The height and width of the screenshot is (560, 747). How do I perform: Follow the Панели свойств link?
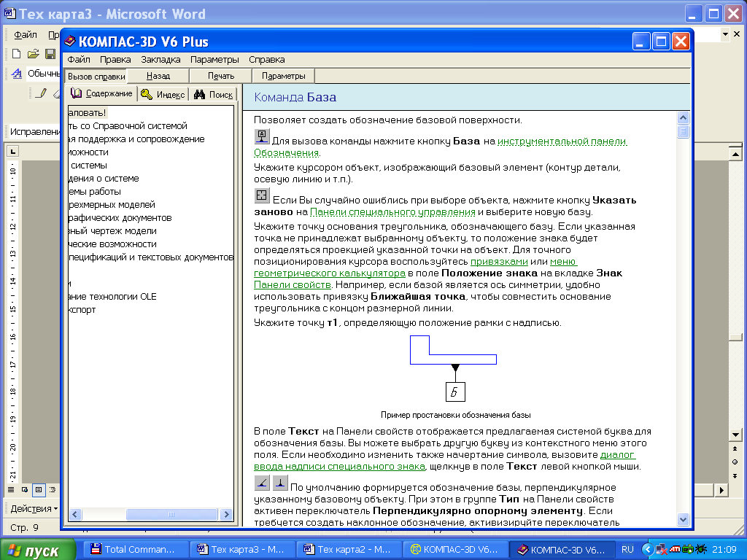pyautogui.click(x=293, y=285)
